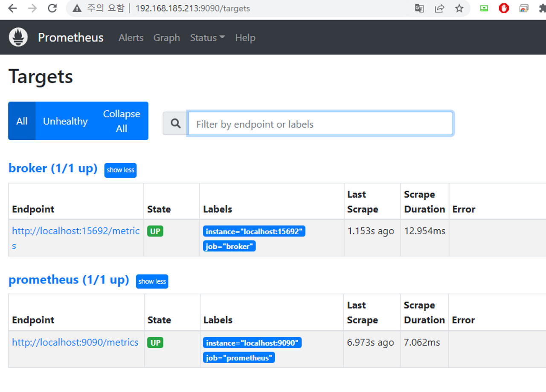Click the search magnifier icon
The width and height of the screenshot is (546, 392).
pyautogui.click(x=175, y=124)
